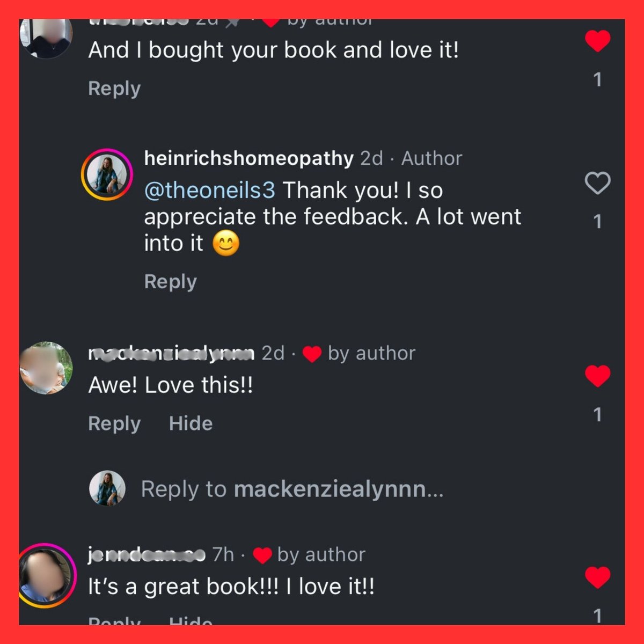The image size is (644, 644).
Task: View like count under heinrichshomeopathy's reply heart
Action: click(597, 222)
